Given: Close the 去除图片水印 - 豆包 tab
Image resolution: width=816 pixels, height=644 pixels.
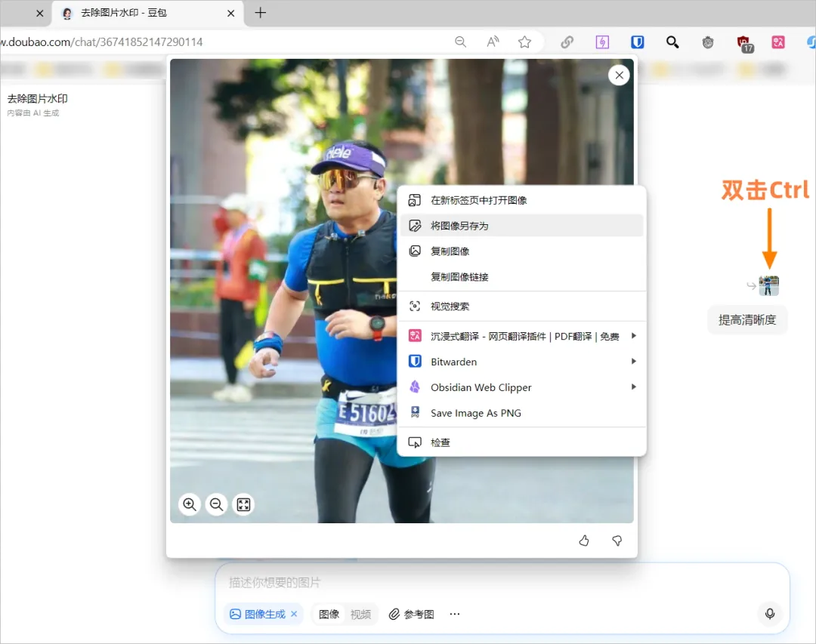Looking at the screenshot, I should coord(231,14).
